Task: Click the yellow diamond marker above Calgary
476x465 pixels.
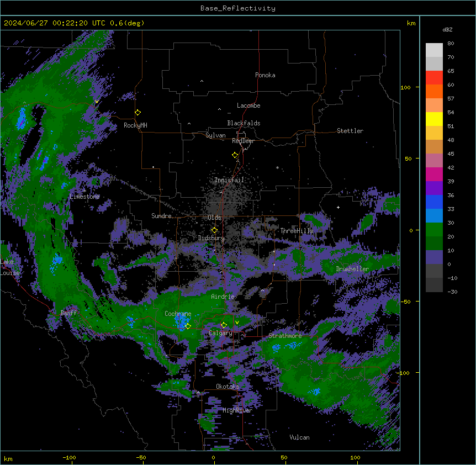Action: pos(224,325)
